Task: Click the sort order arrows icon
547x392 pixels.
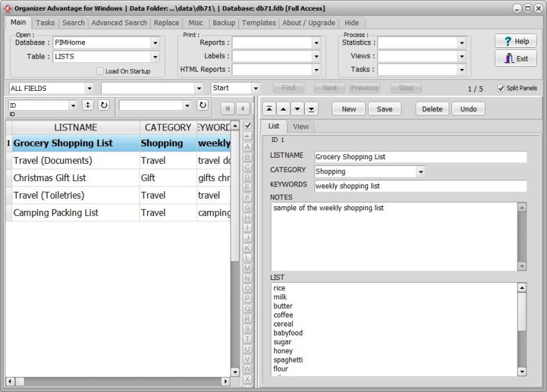Action: (88, 105)
